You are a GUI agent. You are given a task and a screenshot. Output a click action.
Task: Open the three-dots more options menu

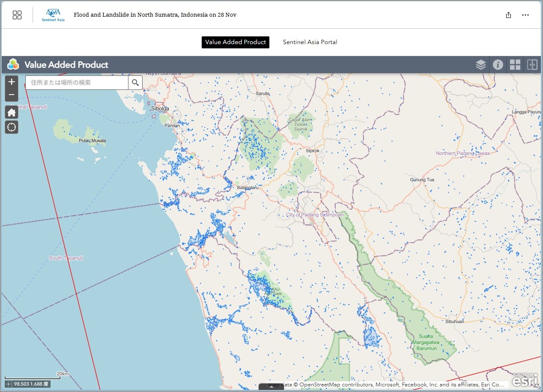[525, 15]
